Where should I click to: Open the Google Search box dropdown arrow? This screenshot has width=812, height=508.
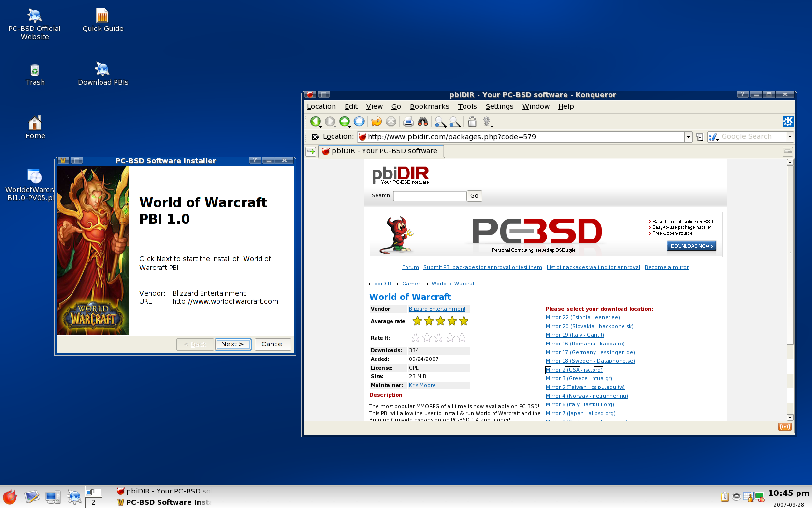coord(790,137)
